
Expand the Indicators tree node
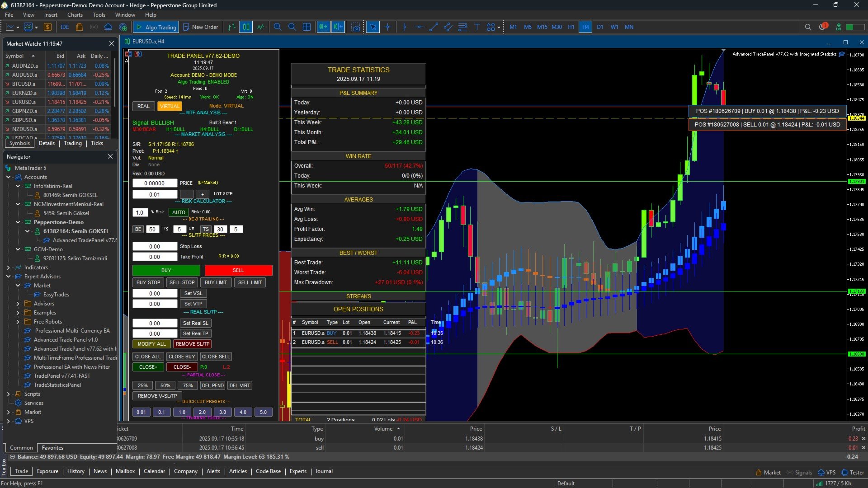click(8, 267)
